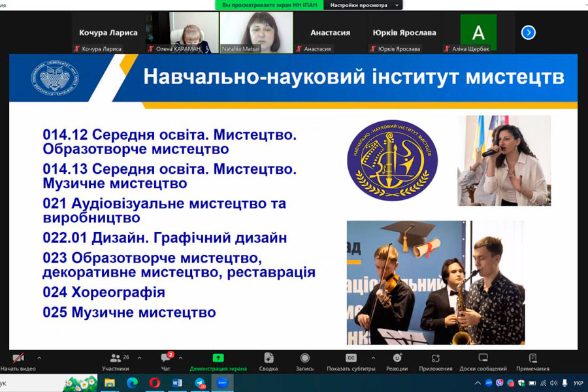
Task: Click round institute emblem with violin
Action: (393, 161)
